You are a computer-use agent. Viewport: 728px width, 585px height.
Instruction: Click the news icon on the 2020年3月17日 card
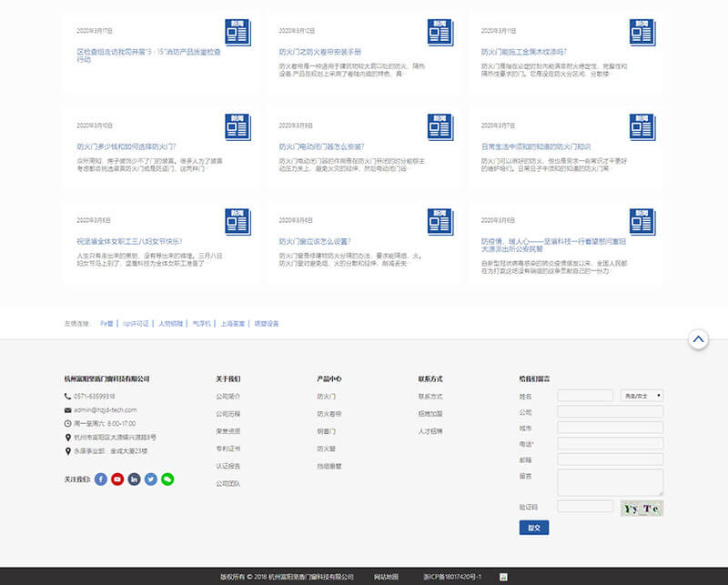tap(238, 33)
